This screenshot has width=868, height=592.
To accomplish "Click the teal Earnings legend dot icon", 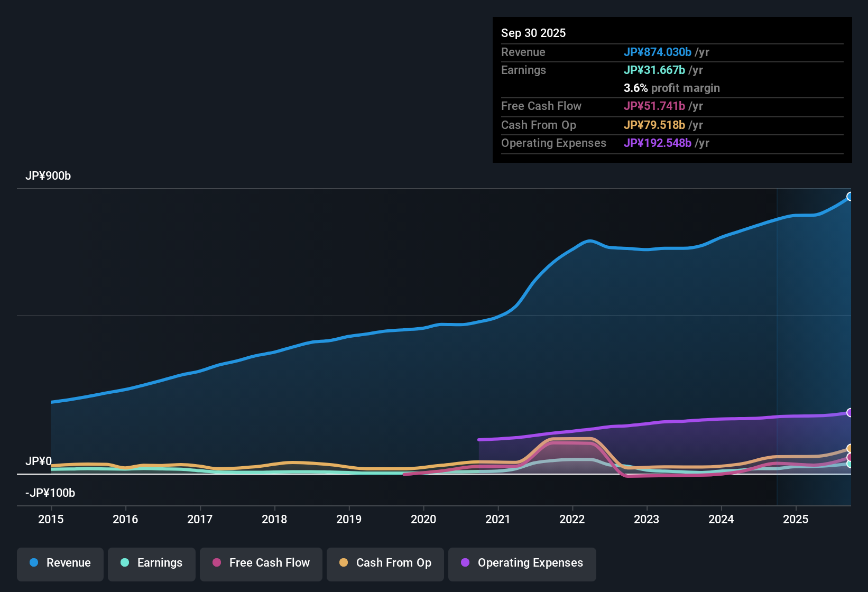I will point(125,563).
